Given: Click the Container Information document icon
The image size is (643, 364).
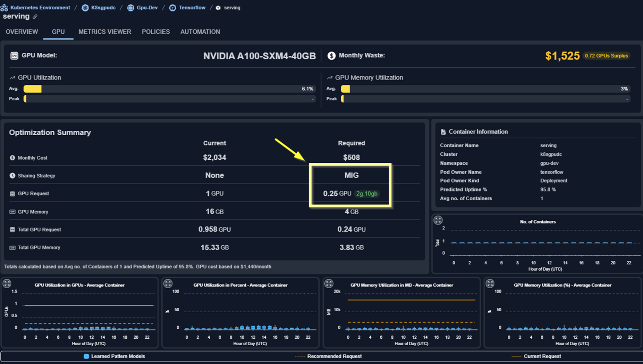Looking at the screenshot, I should pos(443,132).
